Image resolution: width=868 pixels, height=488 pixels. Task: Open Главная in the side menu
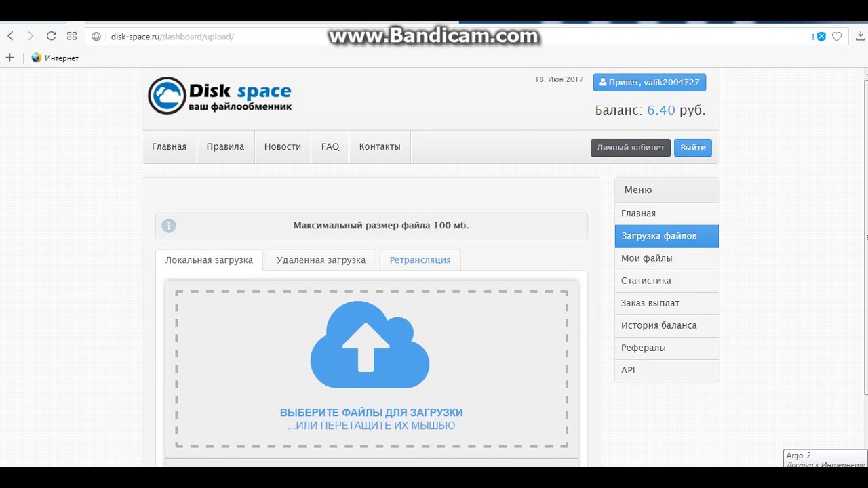(667, 213)
